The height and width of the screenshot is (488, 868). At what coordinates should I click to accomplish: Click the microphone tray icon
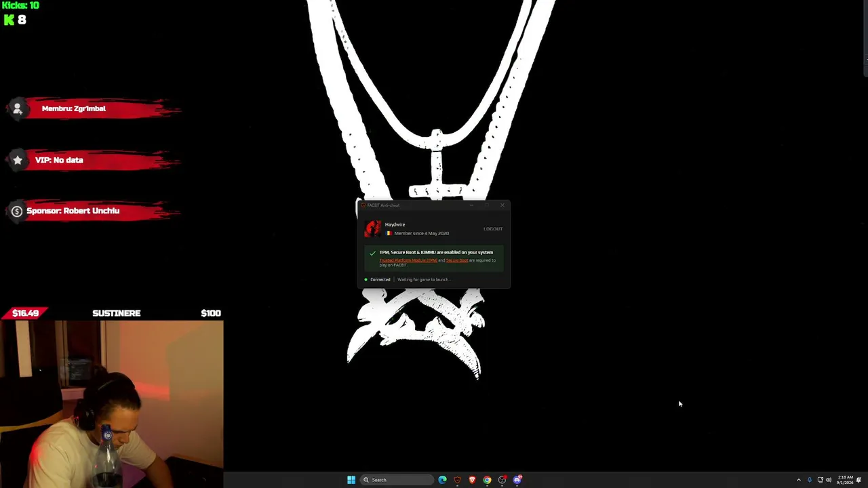click(810, 480)
